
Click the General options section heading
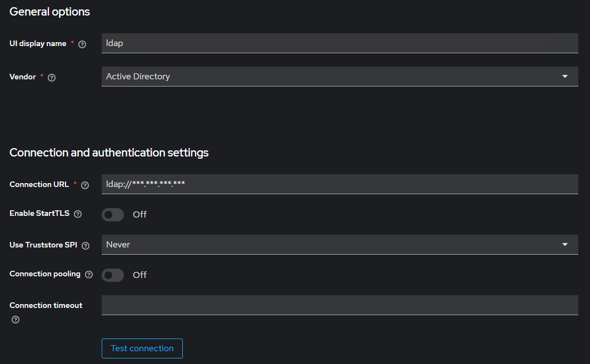(x=49, y=12)
